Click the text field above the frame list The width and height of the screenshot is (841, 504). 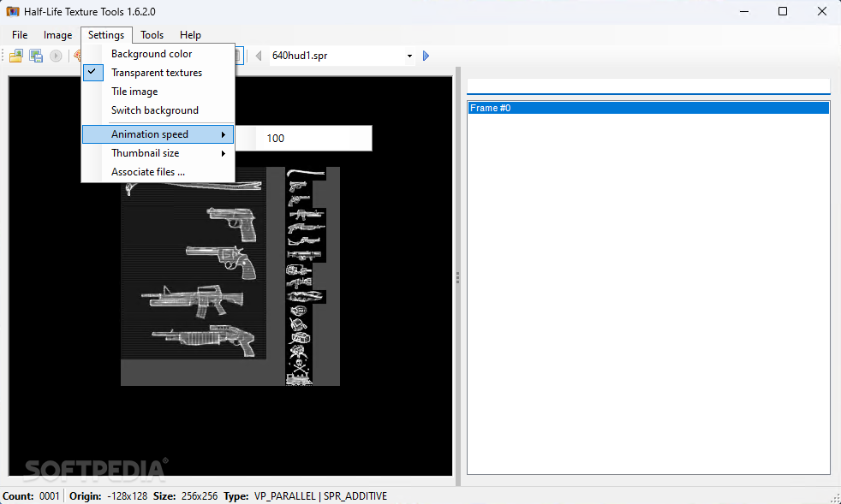click(x=648, y=86)
